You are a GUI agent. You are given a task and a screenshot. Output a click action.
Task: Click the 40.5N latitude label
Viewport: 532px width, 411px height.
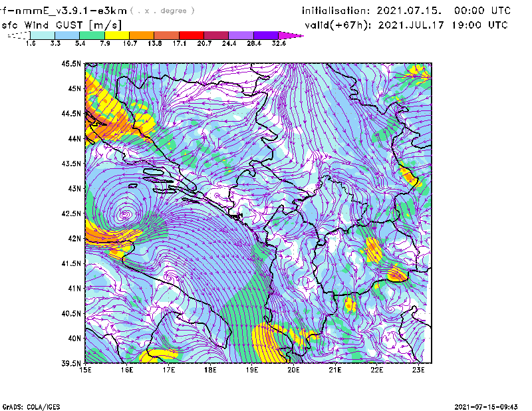pos(71,314)
